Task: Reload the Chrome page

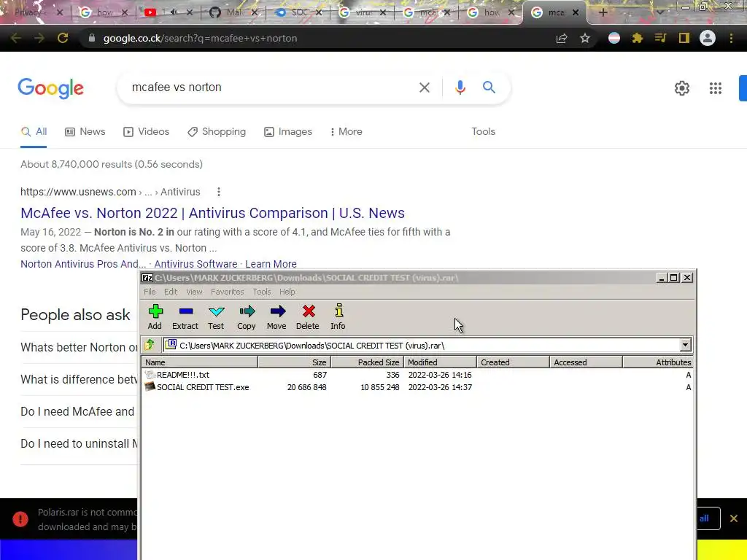Action: 63,38
